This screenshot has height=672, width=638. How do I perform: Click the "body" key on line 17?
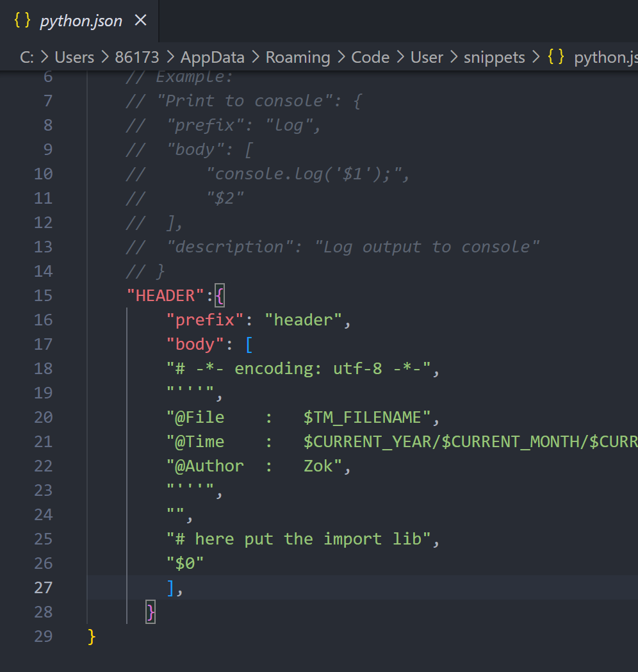pyautogui.click(x=195, y=345)
